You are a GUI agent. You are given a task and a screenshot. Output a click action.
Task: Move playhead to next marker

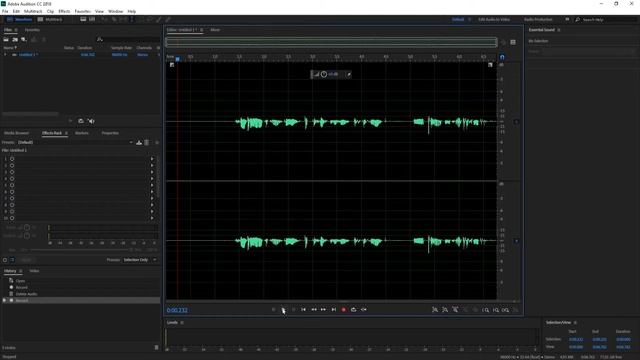tap(334, 310)
